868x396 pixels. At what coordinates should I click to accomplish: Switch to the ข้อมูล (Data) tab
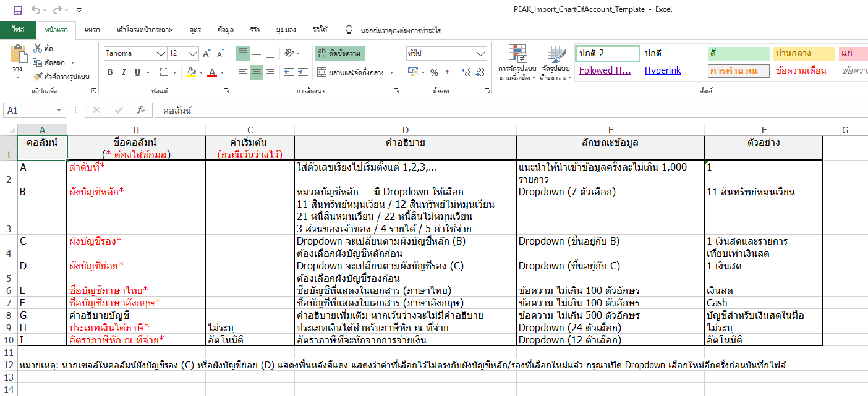[226, 30]
